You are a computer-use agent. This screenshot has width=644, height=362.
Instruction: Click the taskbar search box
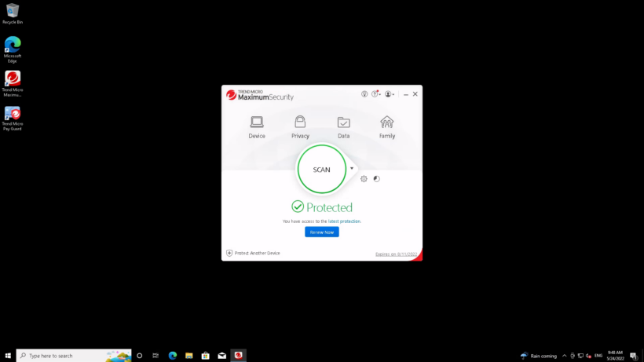click(74, 356)
